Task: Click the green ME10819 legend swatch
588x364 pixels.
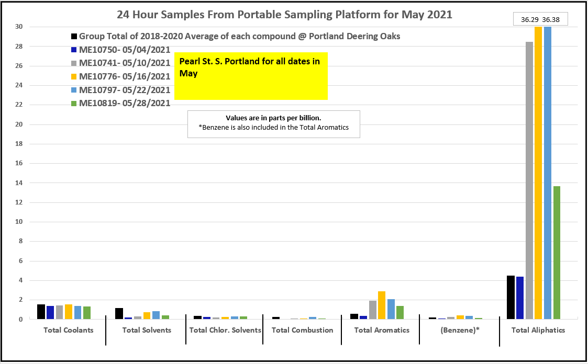Action: pos(74,104)
